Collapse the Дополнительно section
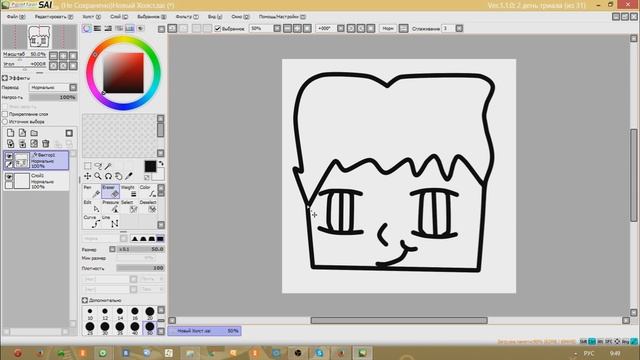This screenshot has height=360, width=640. 84,300
